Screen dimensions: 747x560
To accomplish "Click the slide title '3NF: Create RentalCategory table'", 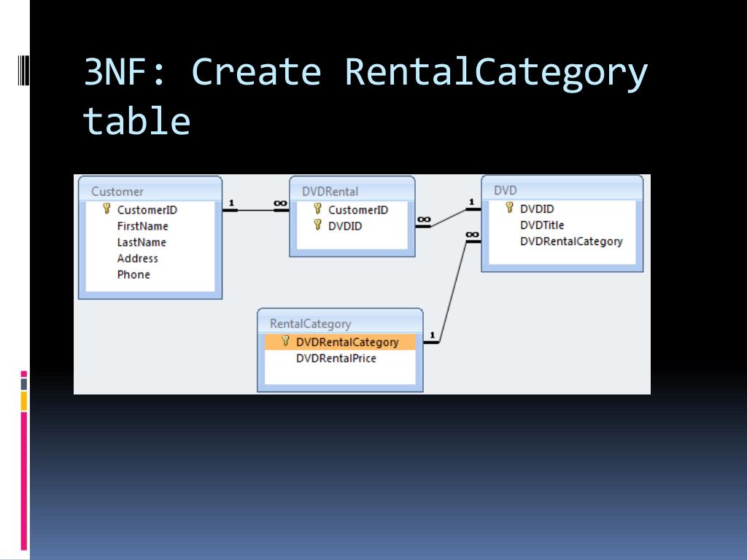I will tap(365, 96).
